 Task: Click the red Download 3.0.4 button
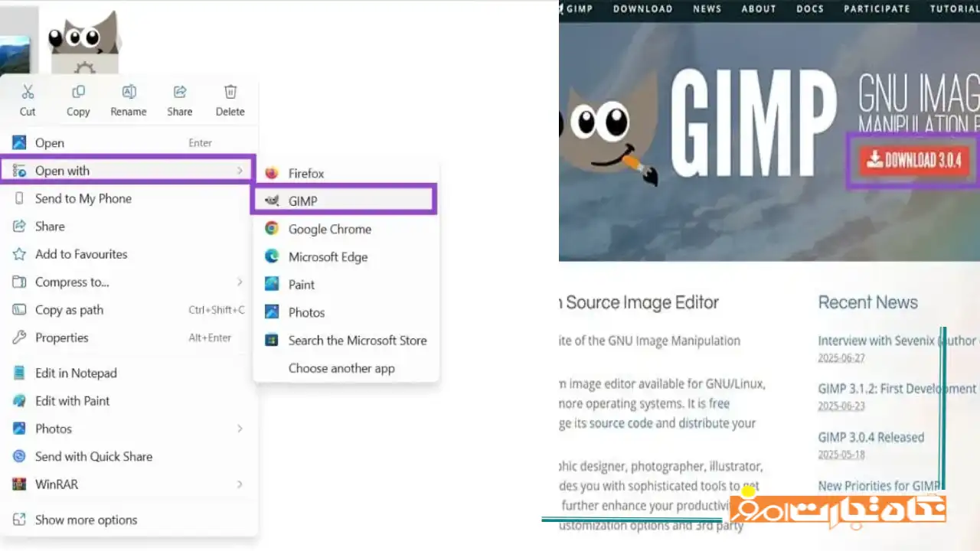tap(913, 161)
